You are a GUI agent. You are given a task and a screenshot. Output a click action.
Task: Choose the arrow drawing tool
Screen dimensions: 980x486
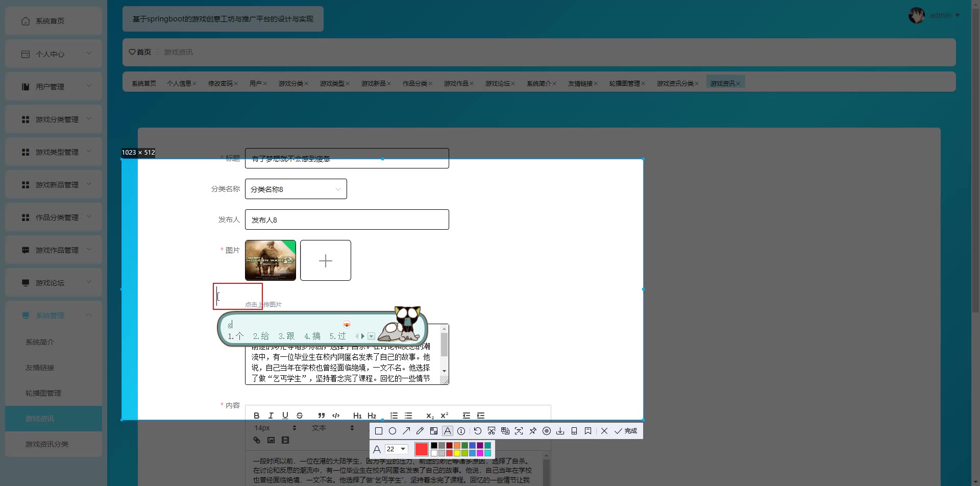(x=406, y=431)
